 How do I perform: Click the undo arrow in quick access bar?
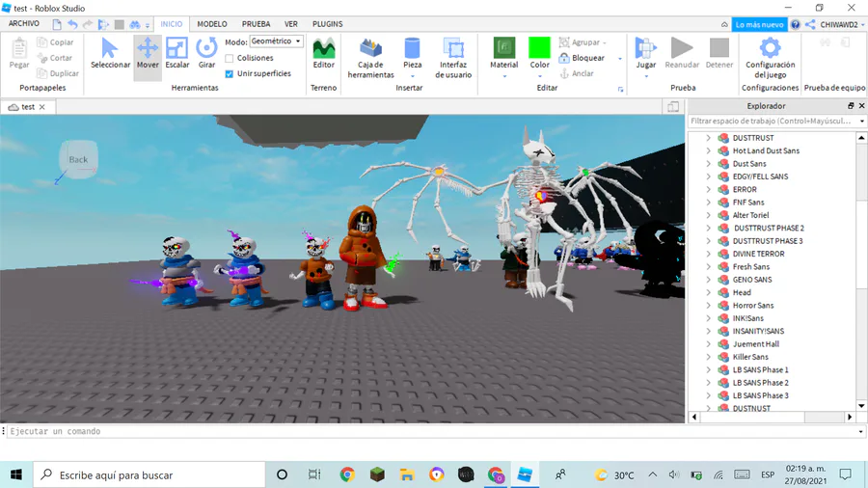(x=72, y=24)
